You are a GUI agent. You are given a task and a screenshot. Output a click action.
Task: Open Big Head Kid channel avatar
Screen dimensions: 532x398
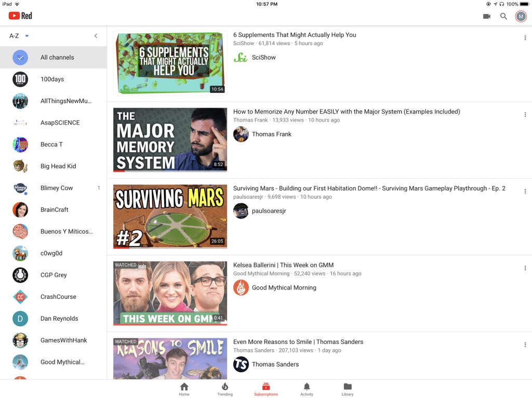(x=20, y=166)
